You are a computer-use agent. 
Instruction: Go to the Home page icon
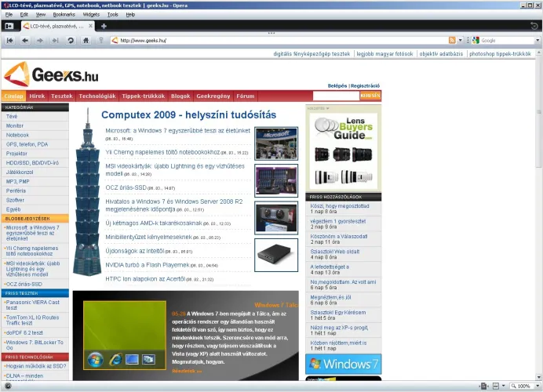[x=86, y=41]
